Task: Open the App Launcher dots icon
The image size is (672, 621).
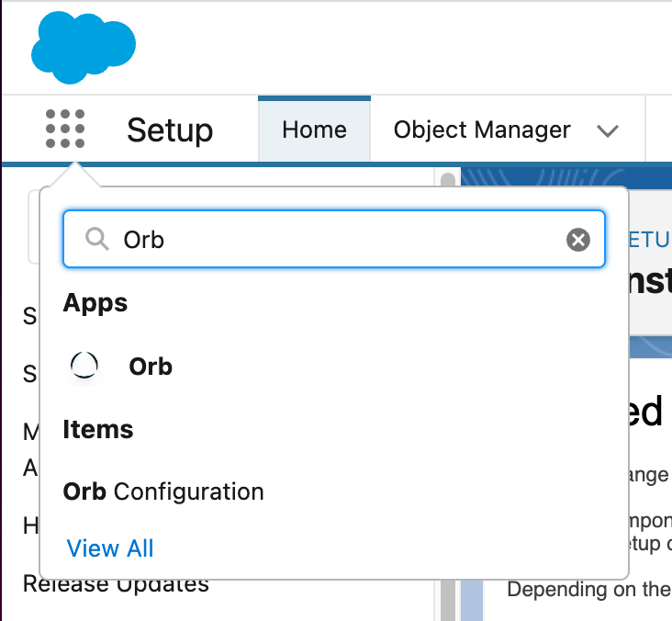Action: 65,129
